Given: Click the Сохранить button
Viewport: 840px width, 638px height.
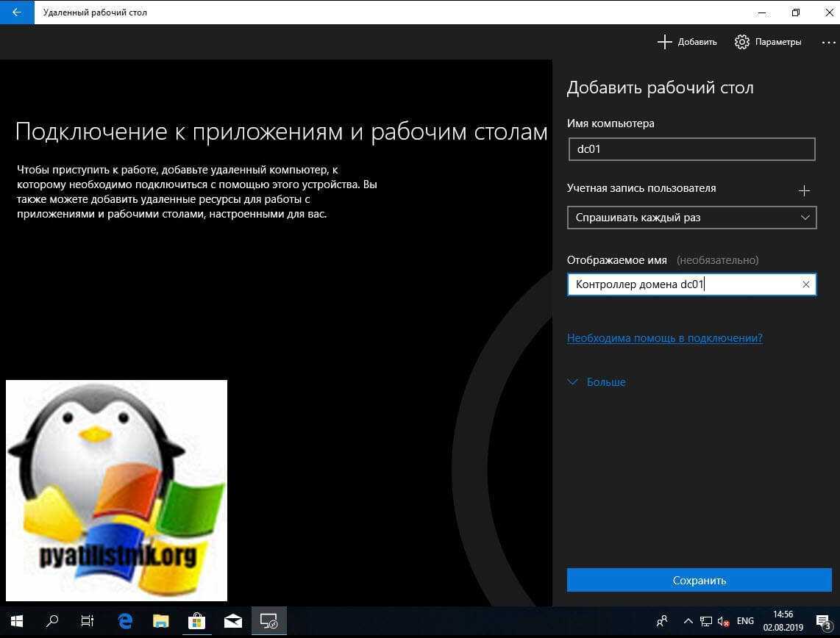Looking at the screenshot, I should (x=699, y=581).
